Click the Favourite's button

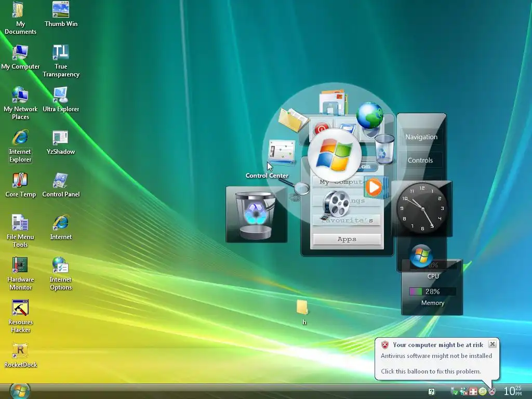tap(347, 220)
